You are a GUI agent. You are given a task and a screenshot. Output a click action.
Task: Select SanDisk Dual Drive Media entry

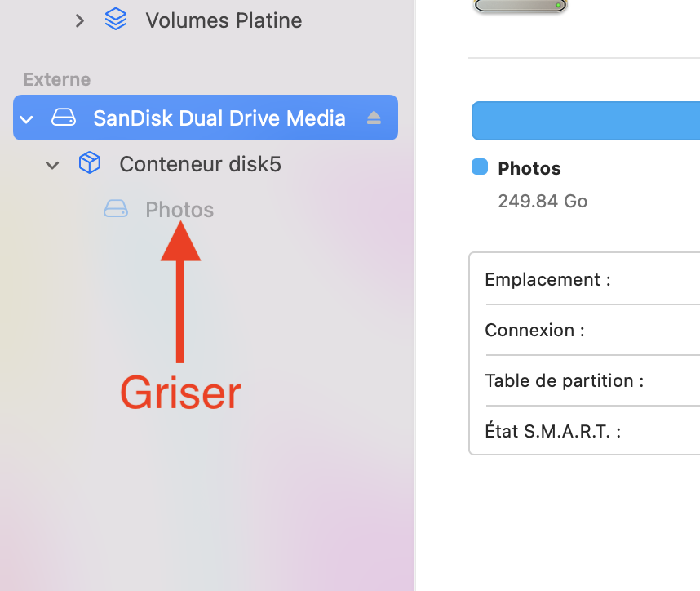click(x=219, y=118)
